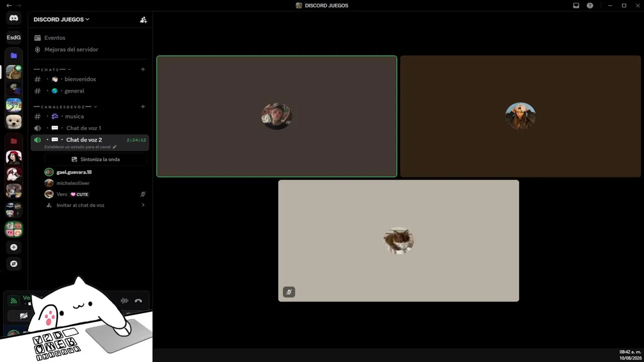Screen dimensions: 644x362
Task: Click muted icon beside Vero
Action: click(143, 194)
